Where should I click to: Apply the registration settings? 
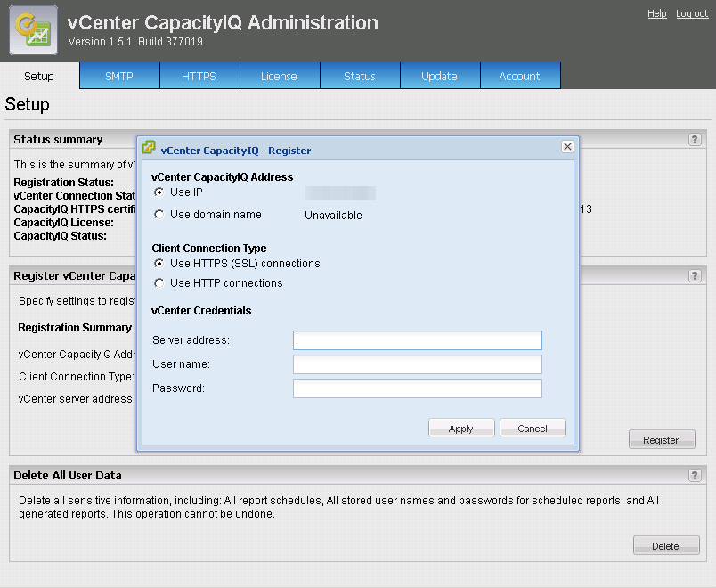(461, 429)
